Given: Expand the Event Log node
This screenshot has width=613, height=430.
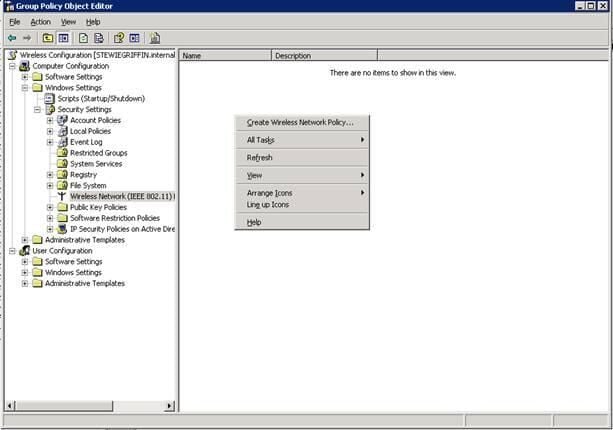Looking at the screenshot, I should tap(50, 142).
